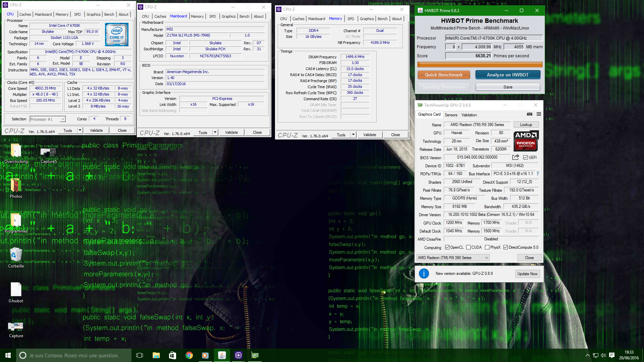Select Programmes desktop folder icon
Screen dimensions: 644x362
pos(16,220)
